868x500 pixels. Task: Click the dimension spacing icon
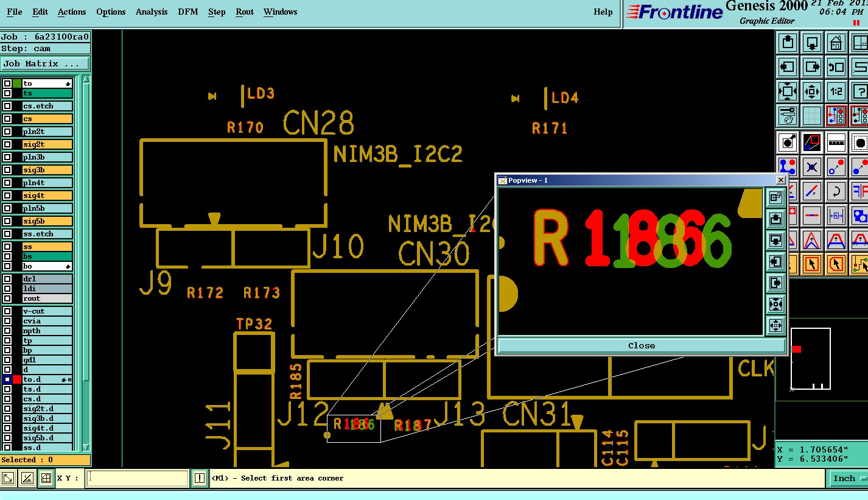coord(836,216)
